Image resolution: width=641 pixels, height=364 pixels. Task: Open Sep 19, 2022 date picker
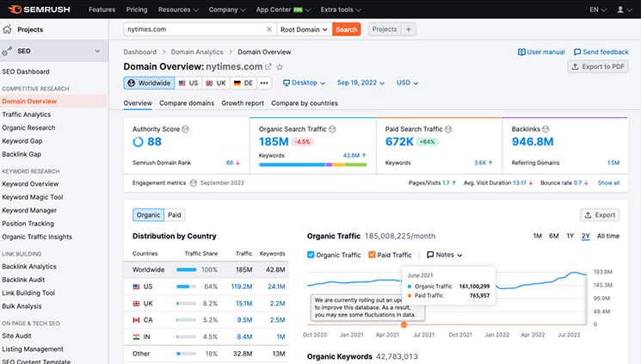[361, 83]
